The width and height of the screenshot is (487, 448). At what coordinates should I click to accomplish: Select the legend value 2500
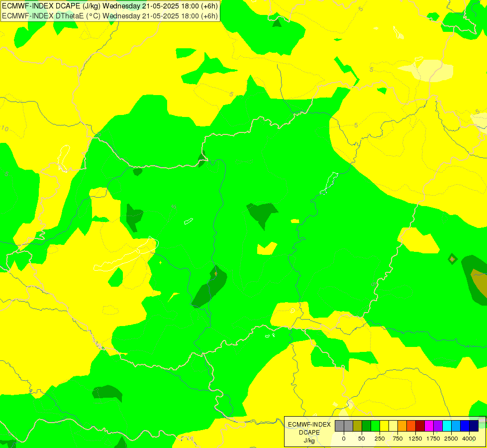(451, 439)
